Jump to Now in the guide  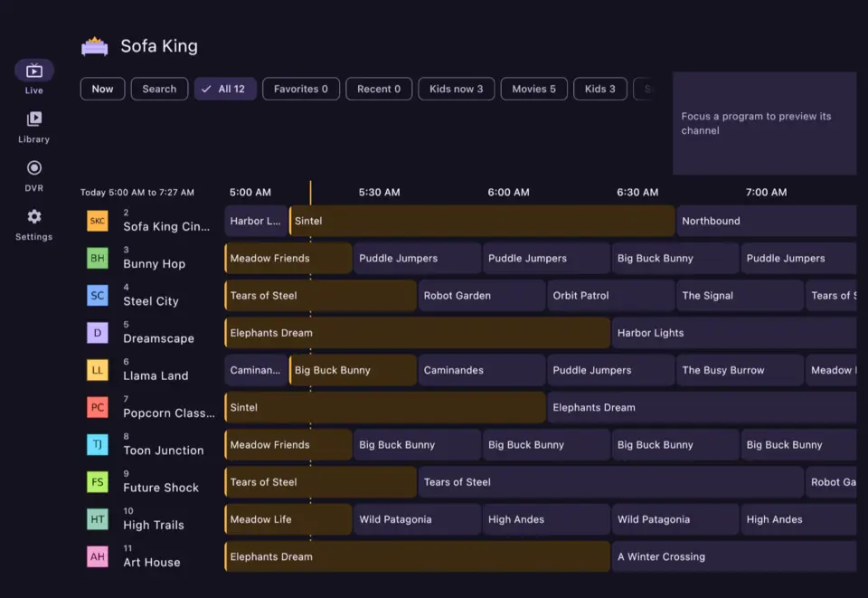(x=102, y=89)
